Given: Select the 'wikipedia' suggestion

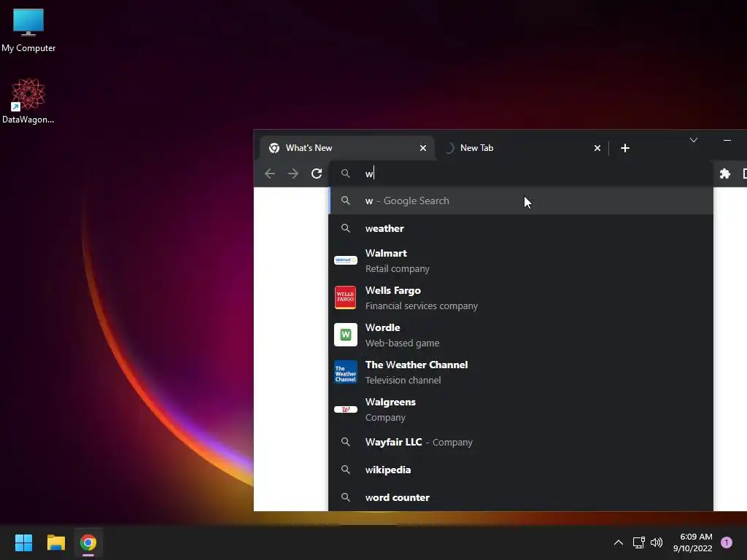Looking at the screenshot, I should pos(521,470).
